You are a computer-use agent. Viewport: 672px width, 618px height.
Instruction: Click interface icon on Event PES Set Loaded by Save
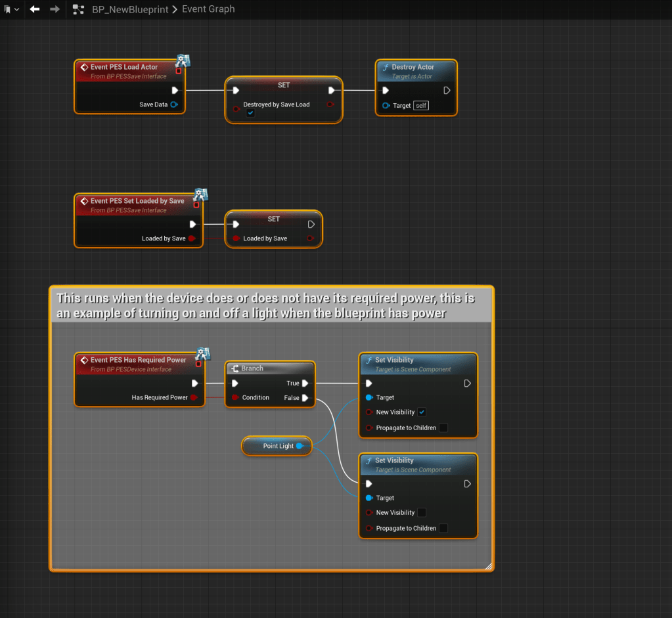[200, 195]
